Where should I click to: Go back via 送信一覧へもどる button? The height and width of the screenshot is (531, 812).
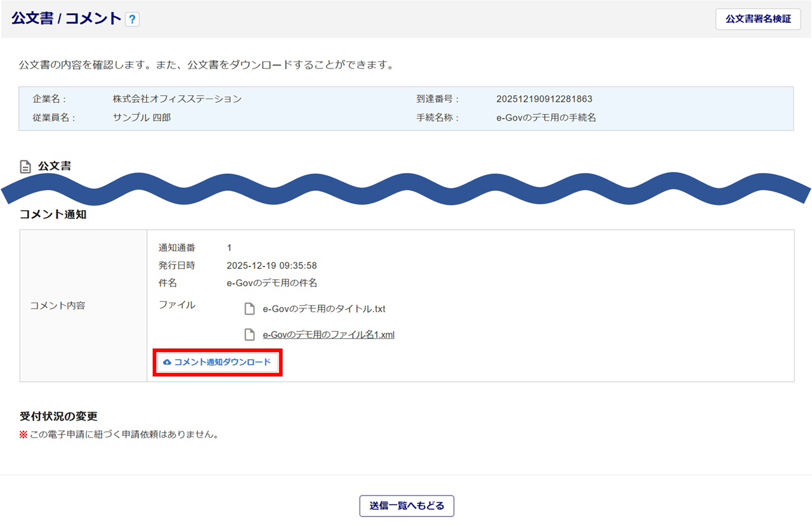[x=407, y=506]
